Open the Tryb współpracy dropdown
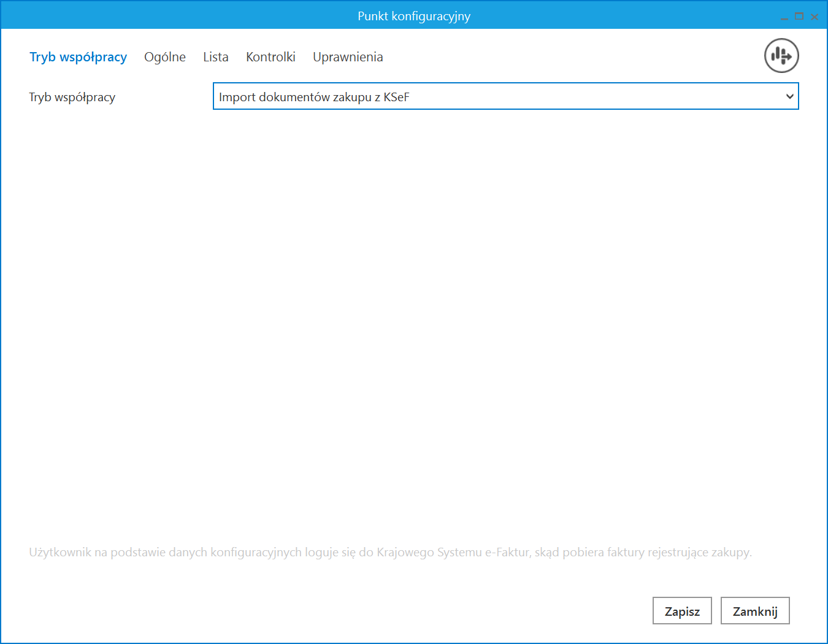The width and height of the screenshot is (828, 644). pyautogui.click(x=505, y=96)
